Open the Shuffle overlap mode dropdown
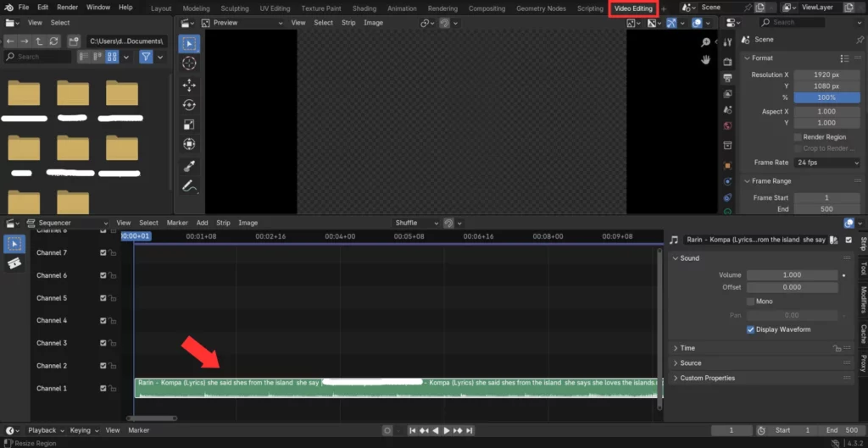Screen dimensions: 868x448 pyautogui.click(x=415, y=223)
